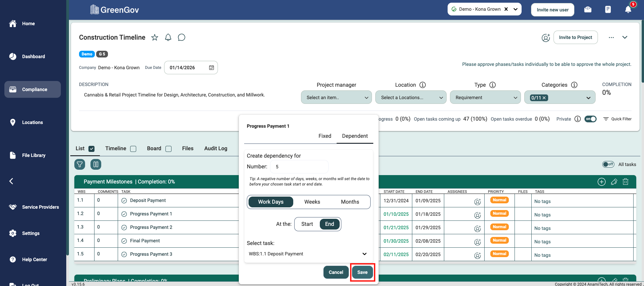The image size is (644, 286).
Task: Open the Project manager dropdown
Action: [336, 97]
